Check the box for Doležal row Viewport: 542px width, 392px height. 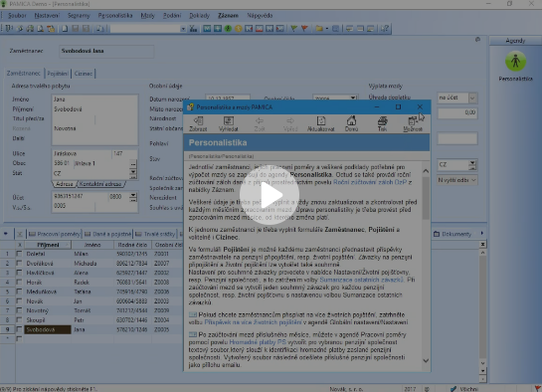coord(19,254)
